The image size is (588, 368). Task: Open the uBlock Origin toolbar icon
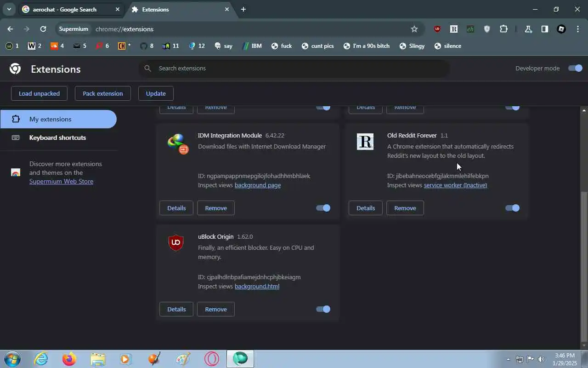click(x=437, y=29)
